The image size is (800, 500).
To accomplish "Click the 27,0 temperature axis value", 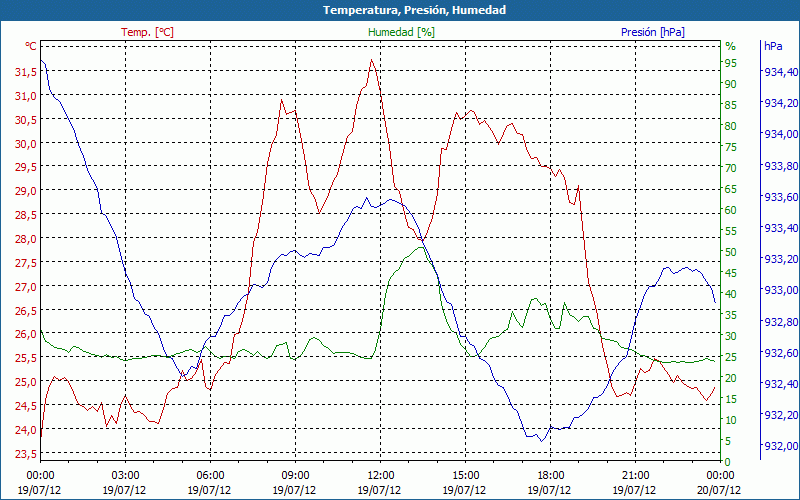I will [26, 286].
